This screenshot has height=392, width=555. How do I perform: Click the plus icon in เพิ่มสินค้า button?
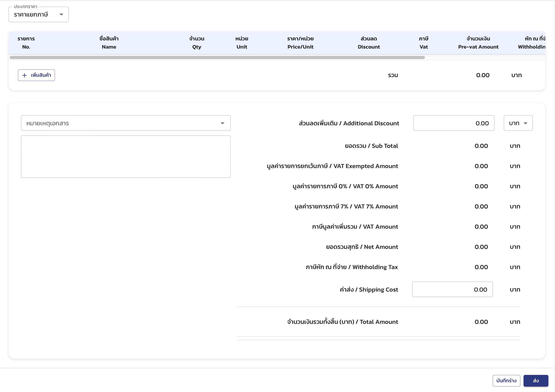point(24,75)
